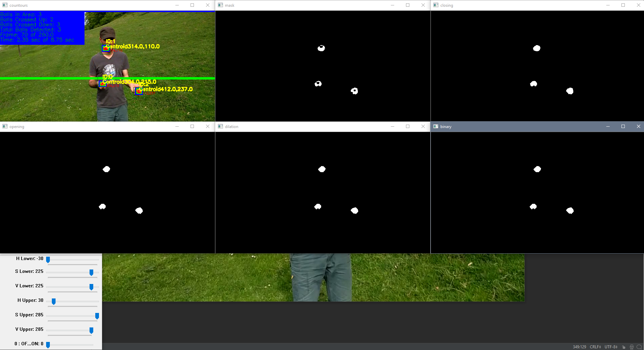Close the mask window
644x350 pixels.
[423, 5]
